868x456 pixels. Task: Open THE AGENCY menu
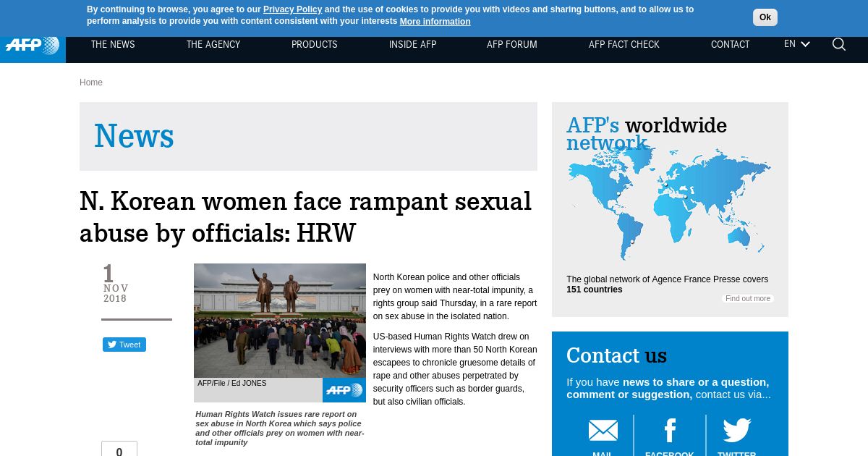click(x=213, y=45)
